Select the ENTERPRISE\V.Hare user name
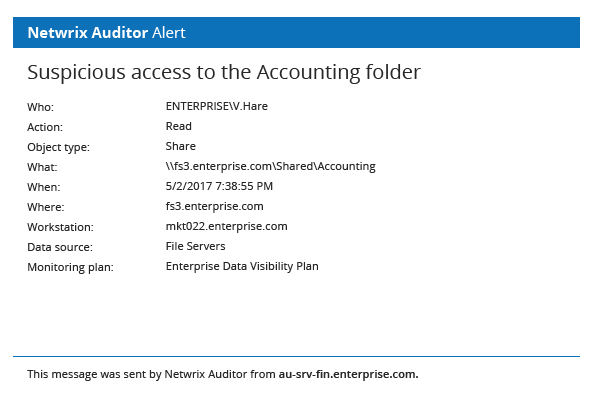Image resolution: width=590 pixels, height=395 pixels. (217, 106)
